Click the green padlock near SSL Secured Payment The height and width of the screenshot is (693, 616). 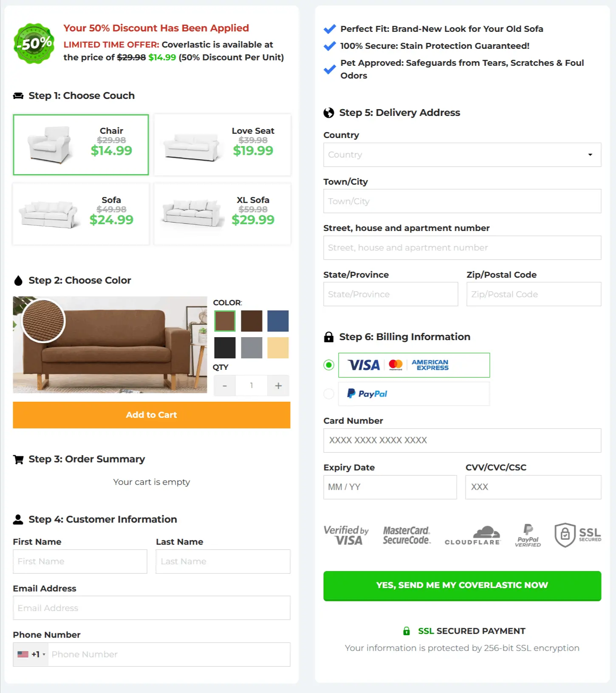(x=407, y=631)
